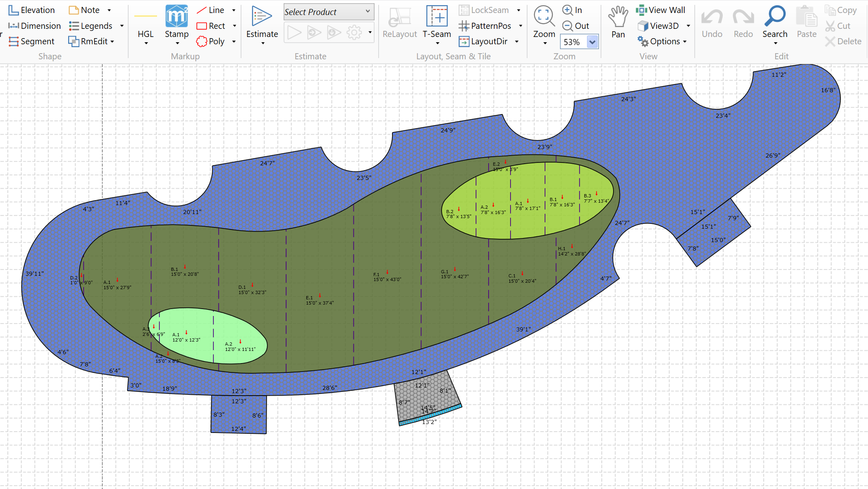The width and height of the screenshot is (868, 489).
Task: Click the LockSeam tool
Action: [484, 10]
